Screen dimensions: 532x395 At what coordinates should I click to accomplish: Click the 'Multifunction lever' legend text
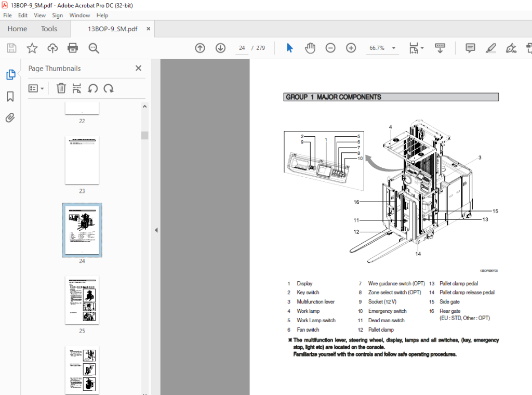(x=315, y=301)
